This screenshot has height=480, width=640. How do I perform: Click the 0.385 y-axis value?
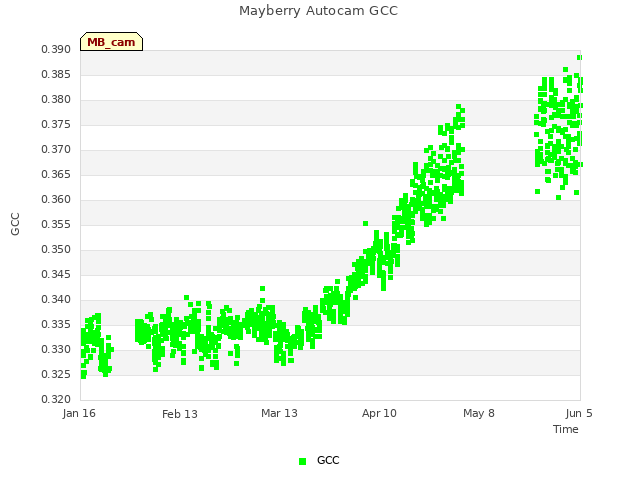[56, 75]
